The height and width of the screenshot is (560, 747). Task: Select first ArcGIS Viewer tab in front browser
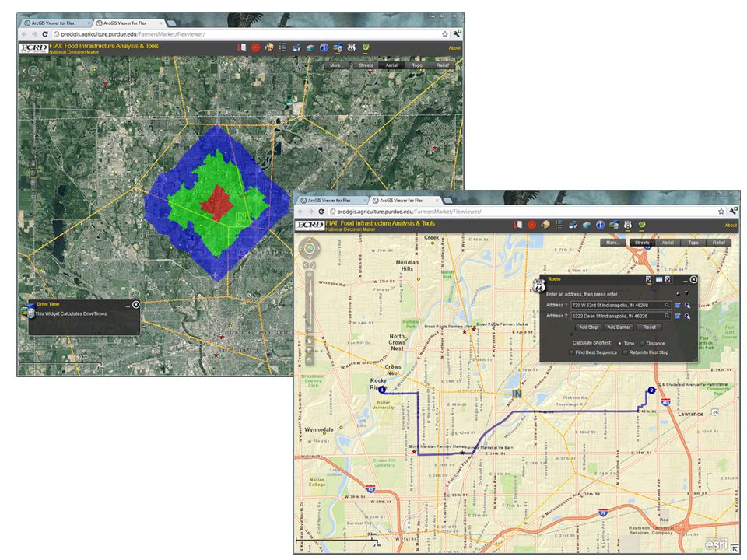click(331, 201)
